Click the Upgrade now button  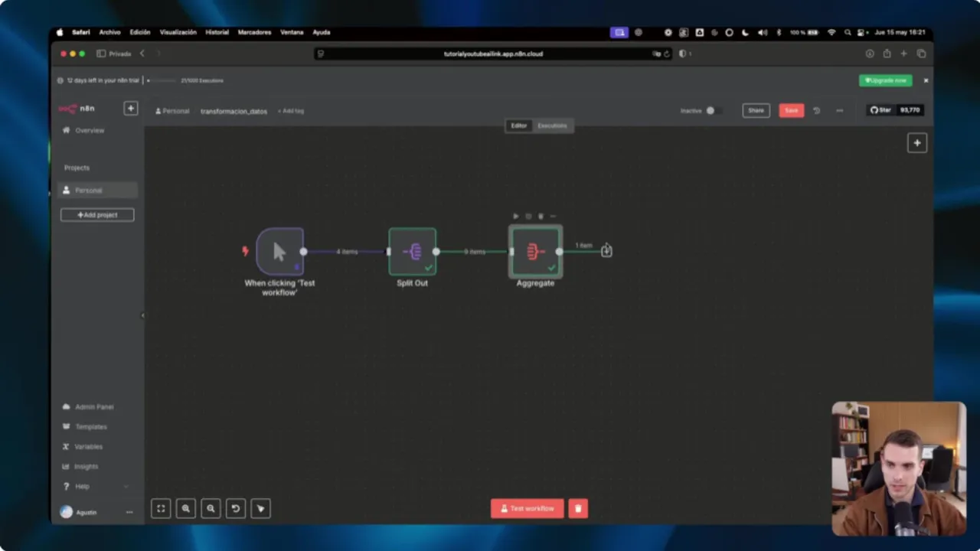(885, 80)
